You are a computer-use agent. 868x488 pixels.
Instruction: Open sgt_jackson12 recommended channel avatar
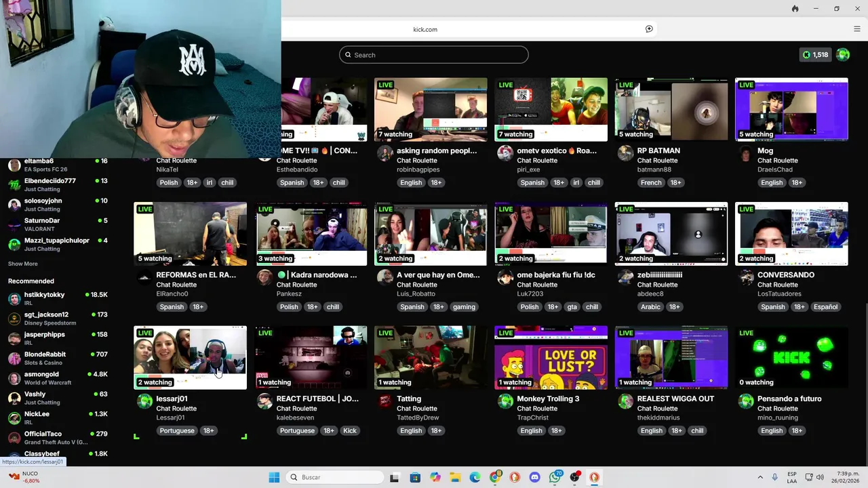click(14, 319)
